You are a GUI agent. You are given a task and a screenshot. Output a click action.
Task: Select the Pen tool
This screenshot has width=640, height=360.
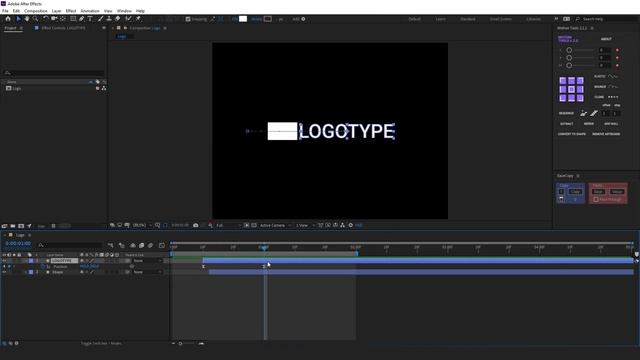[82, 19]
